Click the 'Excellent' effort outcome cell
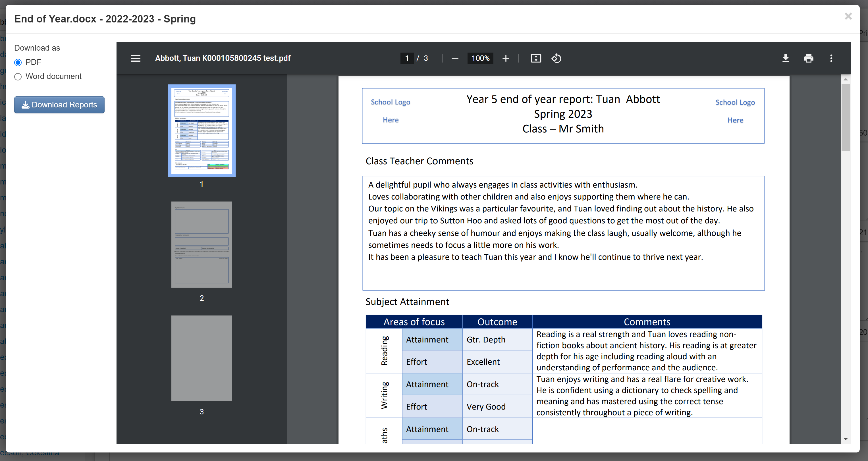The image size is (868, 461). [497, 362]
